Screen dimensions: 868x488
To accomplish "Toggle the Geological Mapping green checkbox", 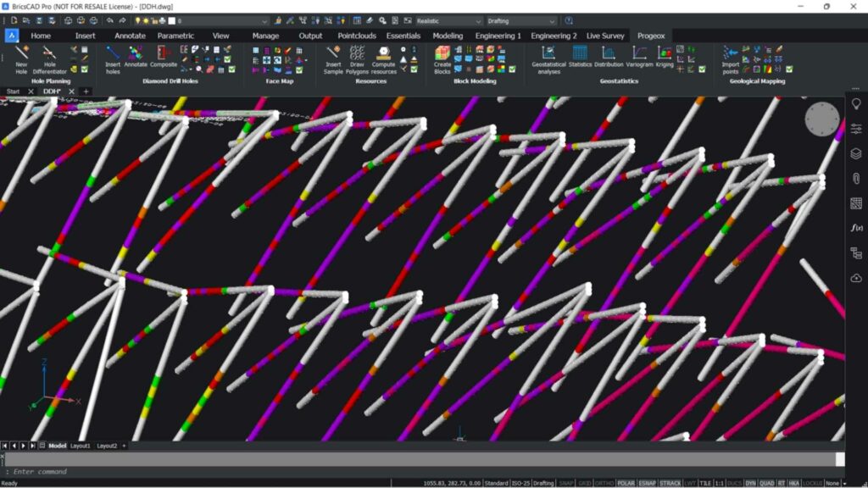I will [789, 69].
